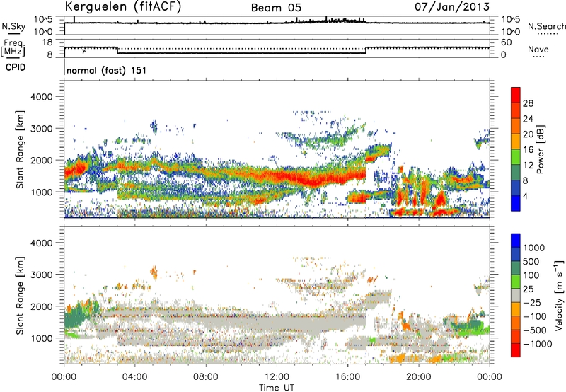566x392 pixels.
Task: Pick the light green 12–16 dB power color segment
Action: (516, 157)
